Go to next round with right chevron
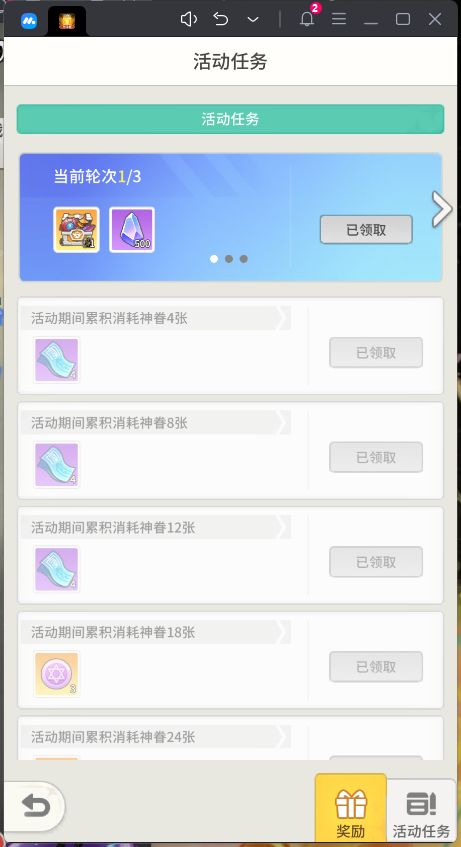This screenshot has width=461, height=847. point(442,209)
